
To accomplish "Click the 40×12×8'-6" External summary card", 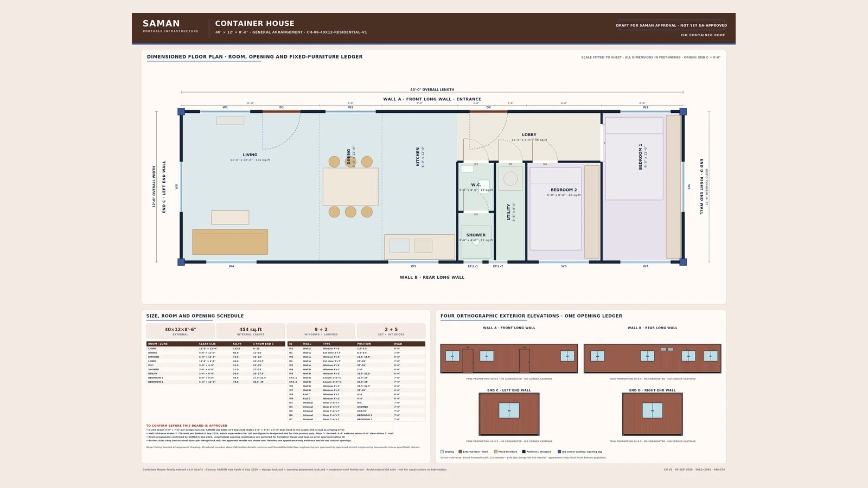I will coord(180,331).
